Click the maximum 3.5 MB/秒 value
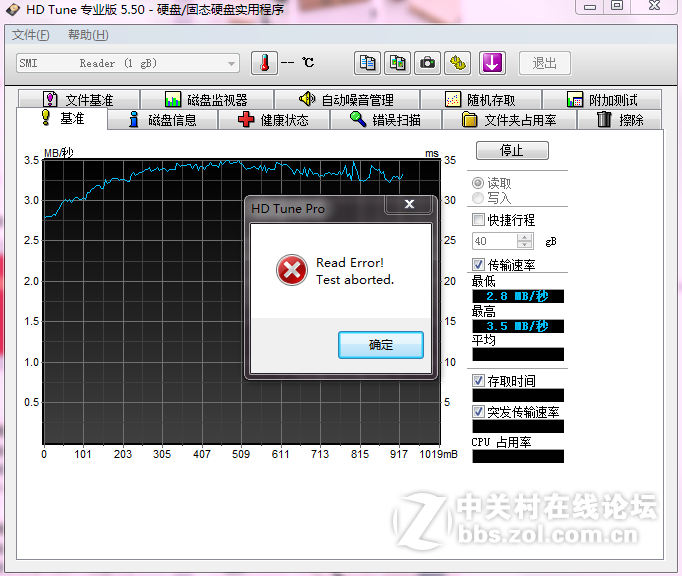This screenshot has height=576, width=682. point(518,326)
